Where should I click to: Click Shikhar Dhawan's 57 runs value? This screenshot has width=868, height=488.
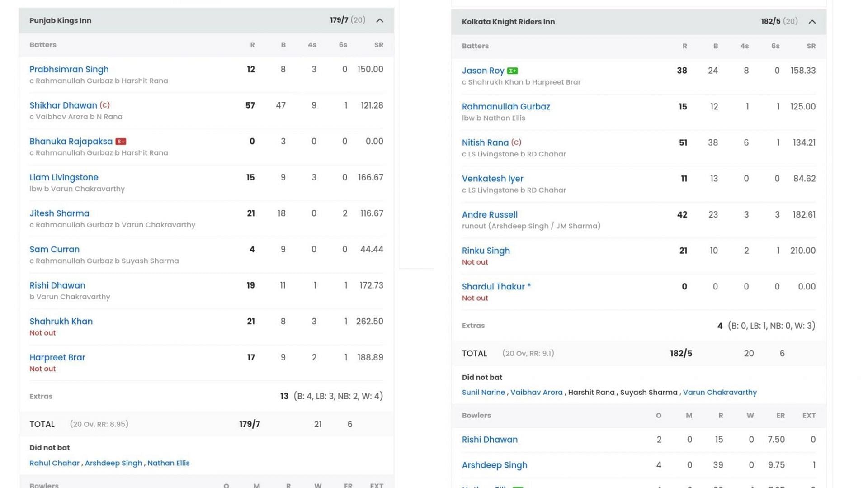(x=250, y=105)
